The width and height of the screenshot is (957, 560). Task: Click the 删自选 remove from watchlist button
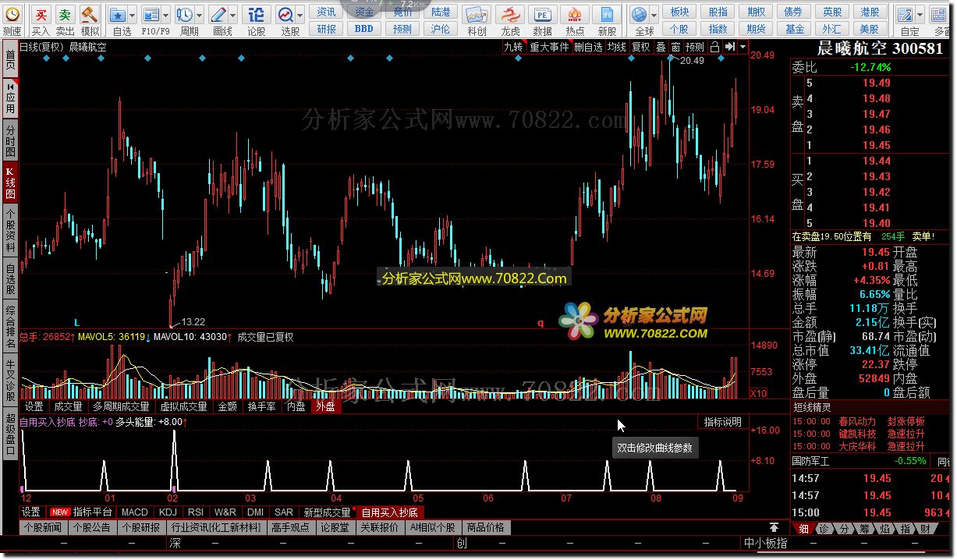point(588,47)
